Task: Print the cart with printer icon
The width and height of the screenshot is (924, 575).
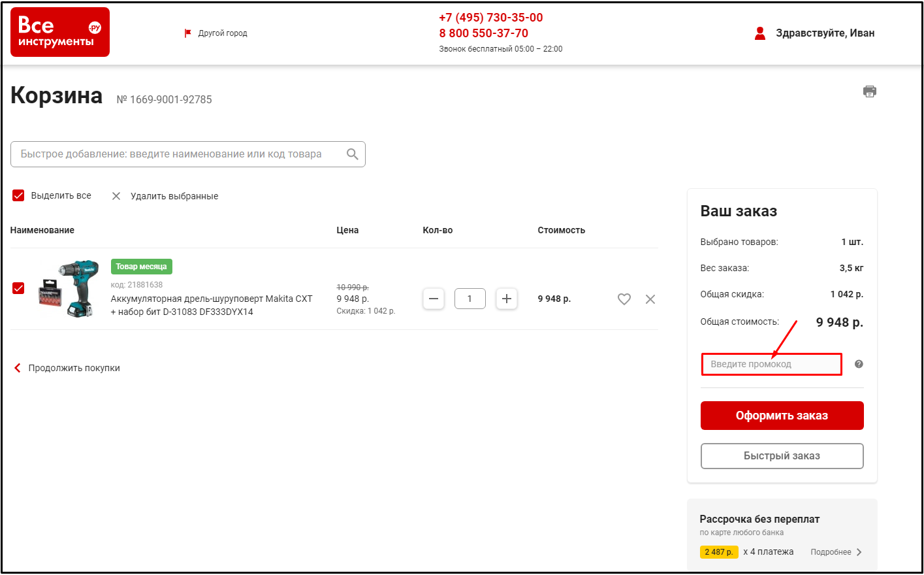Action: (870, 91)
